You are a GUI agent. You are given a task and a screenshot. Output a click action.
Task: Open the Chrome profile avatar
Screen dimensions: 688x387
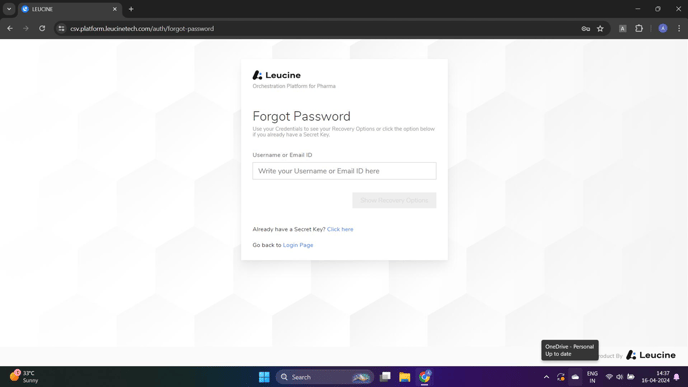point(663,29)
